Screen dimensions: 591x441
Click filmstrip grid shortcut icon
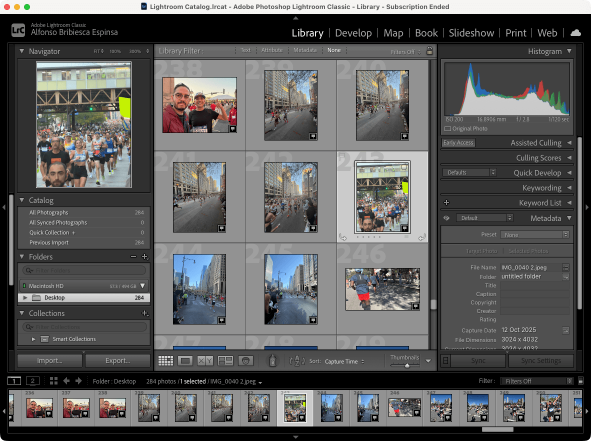point(54,381)
